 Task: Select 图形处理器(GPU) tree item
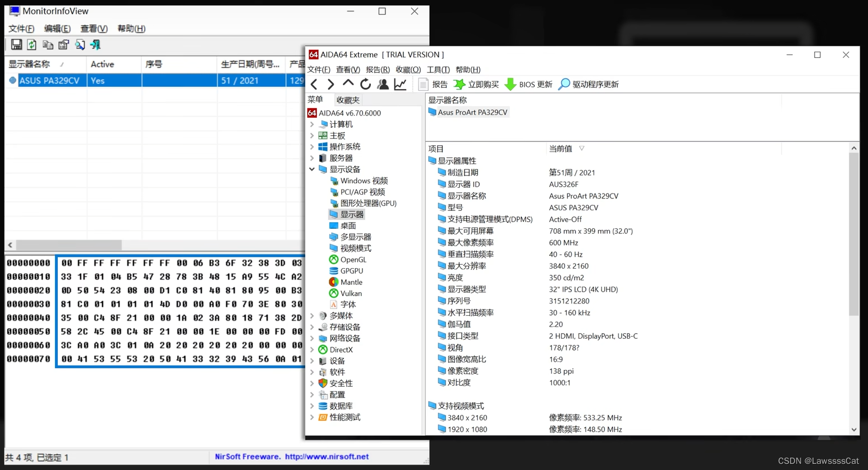[x=363, y=203]
